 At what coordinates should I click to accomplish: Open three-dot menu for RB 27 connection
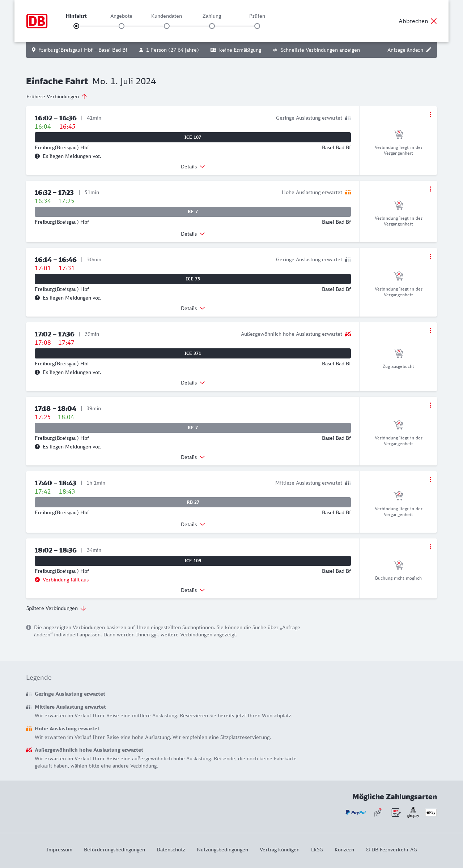[x=430, y=480]
